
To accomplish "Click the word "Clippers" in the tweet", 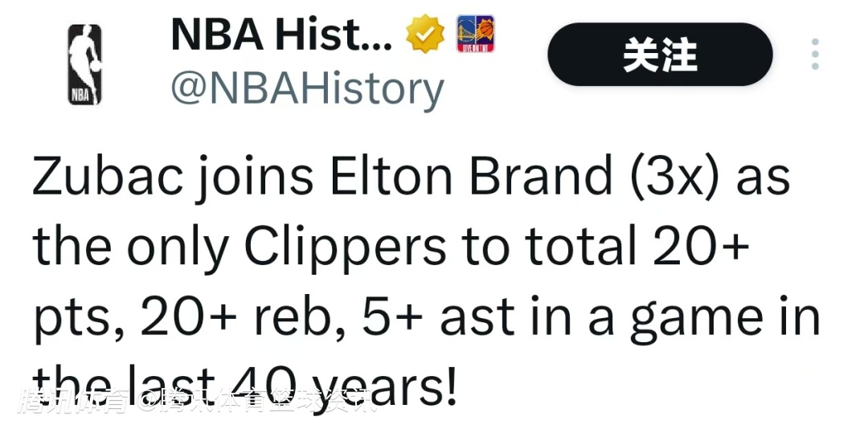I will (x=345, y=249).
